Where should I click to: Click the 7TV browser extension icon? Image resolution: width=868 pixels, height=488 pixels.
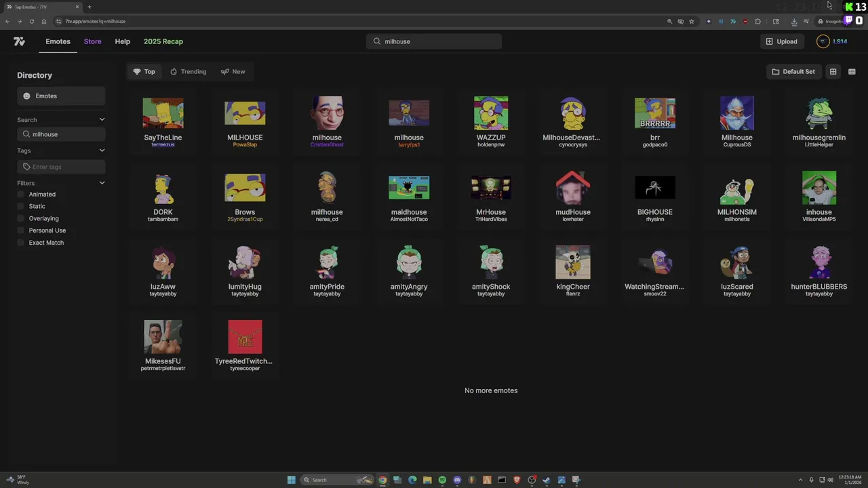coord(733,21)
